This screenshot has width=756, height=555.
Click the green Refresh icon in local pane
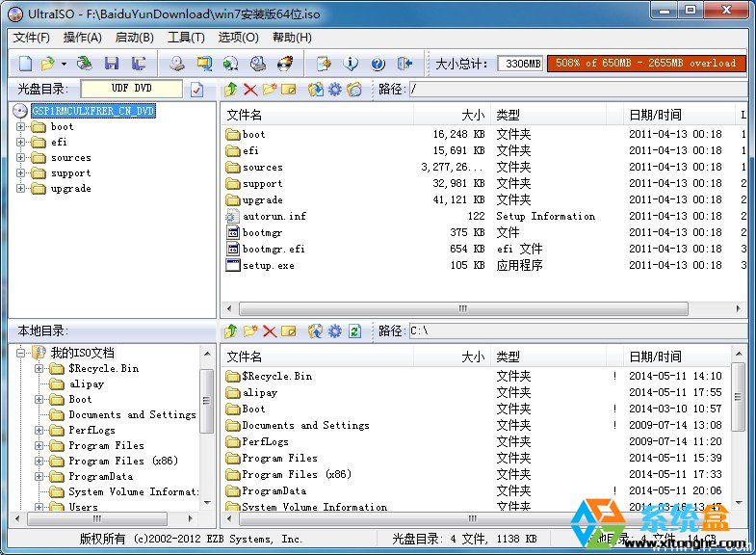[354, 331]
